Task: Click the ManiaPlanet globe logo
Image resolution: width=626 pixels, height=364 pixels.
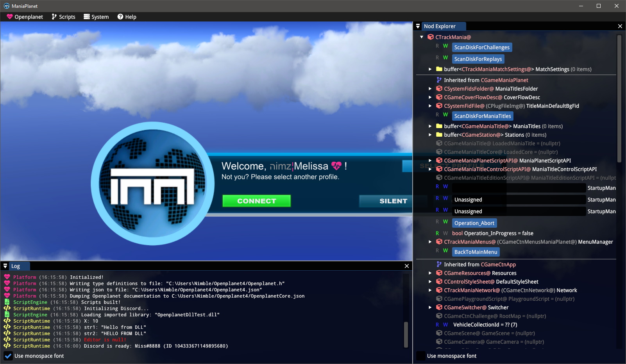Action: click(x=153, y=184)
